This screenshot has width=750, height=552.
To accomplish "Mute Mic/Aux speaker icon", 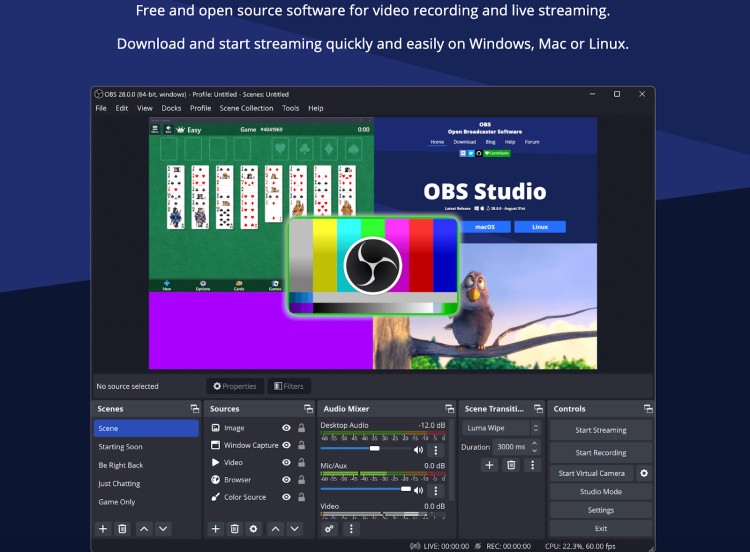I will [x=419, y=490].
